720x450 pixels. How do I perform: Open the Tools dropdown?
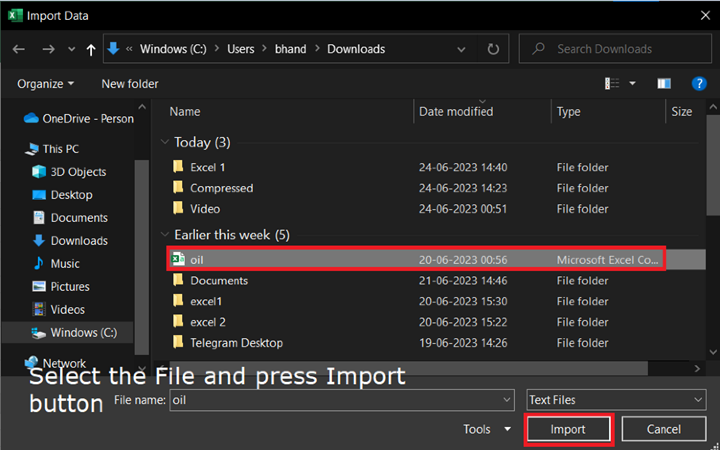487,429
